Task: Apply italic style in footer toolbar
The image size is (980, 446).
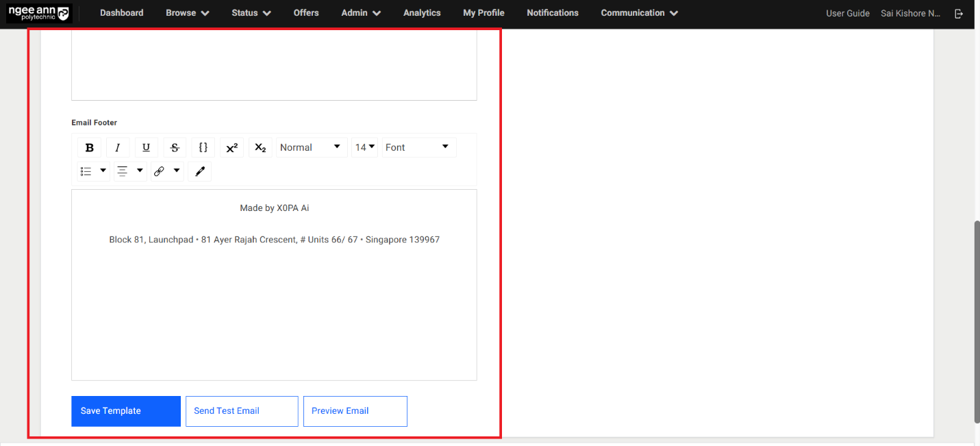Action: click(x=118, y=147)
